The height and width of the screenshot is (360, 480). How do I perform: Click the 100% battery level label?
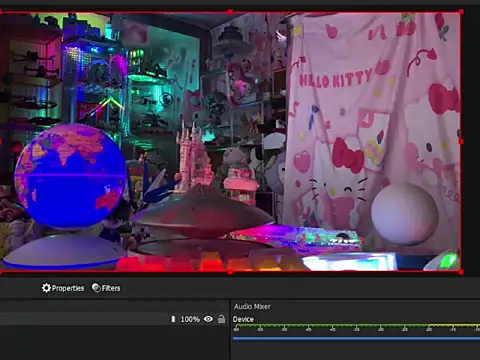pos(190,319)
